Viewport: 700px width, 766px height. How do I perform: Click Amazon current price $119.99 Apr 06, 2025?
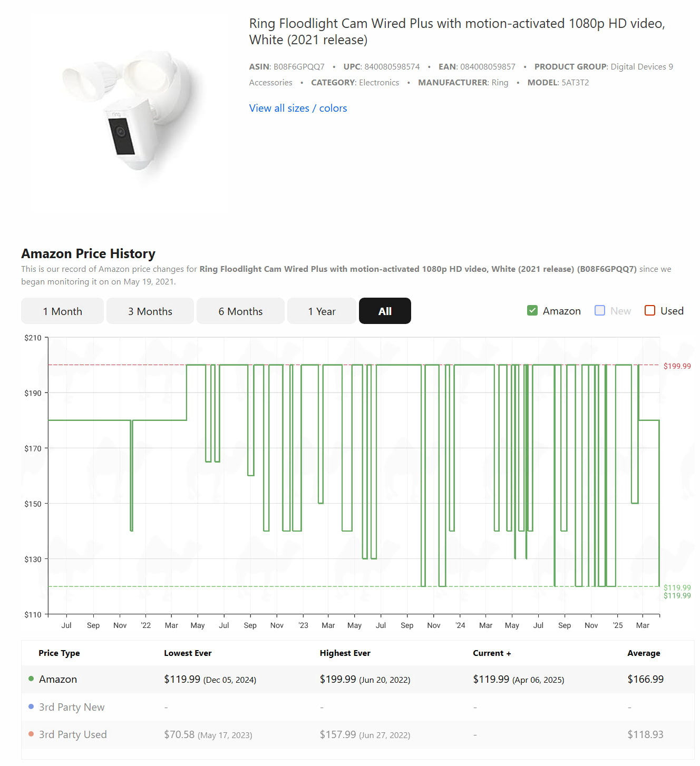point(518,679)
